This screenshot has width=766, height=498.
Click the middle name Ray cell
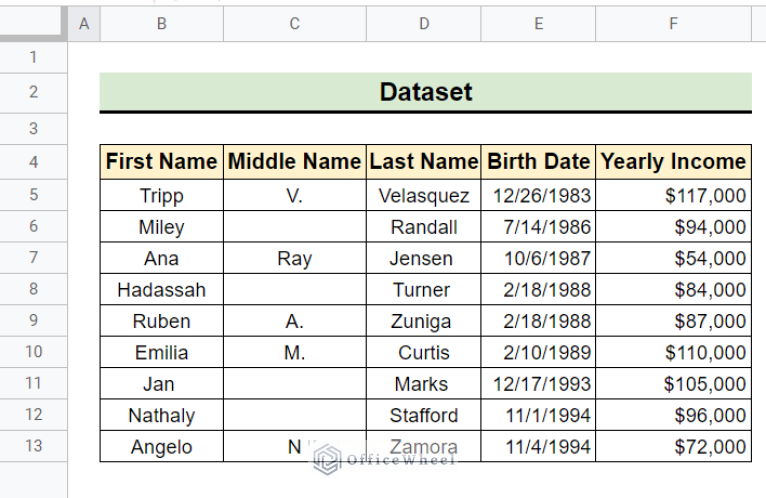pos(295,258)
